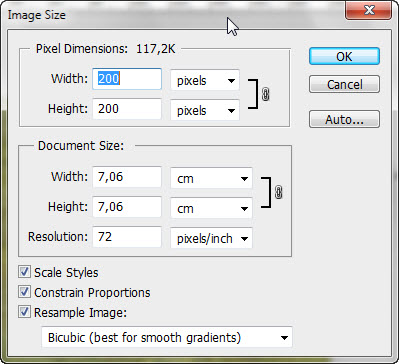This screenshot has height=364, width=399.
Task: Click the Document Size Width field
Action: (x=127, y=177)
